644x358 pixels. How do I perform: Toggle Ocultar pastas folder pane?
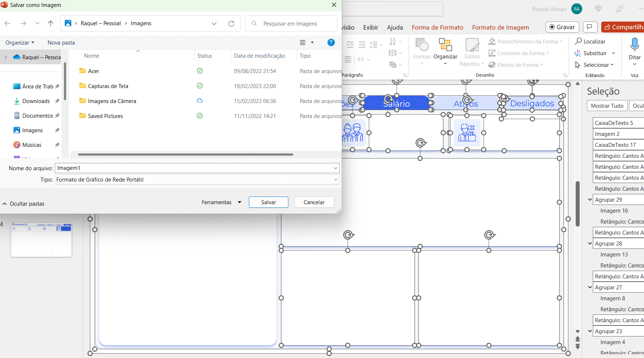tap(23, 204)
